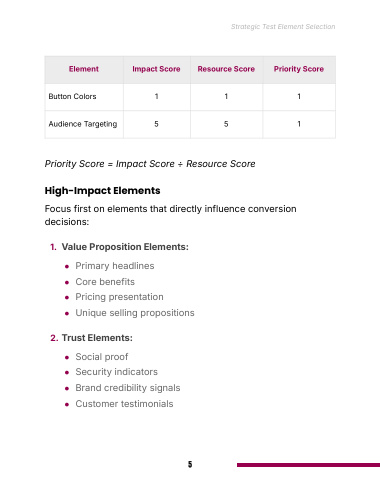Select the Audience Targeting table cell
This screenshot has height=492, width=380.
click(x=84, y=124)
